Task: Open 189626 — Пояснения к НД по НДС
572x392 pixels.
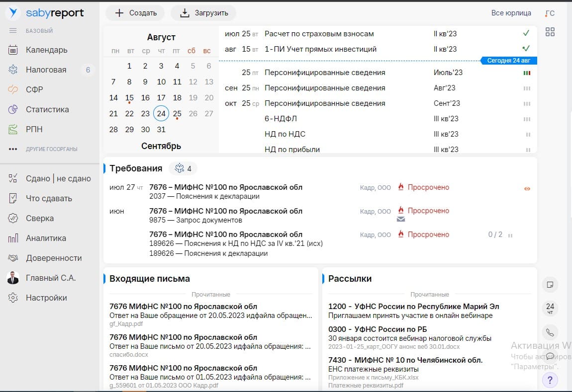Action: point(236,243)
